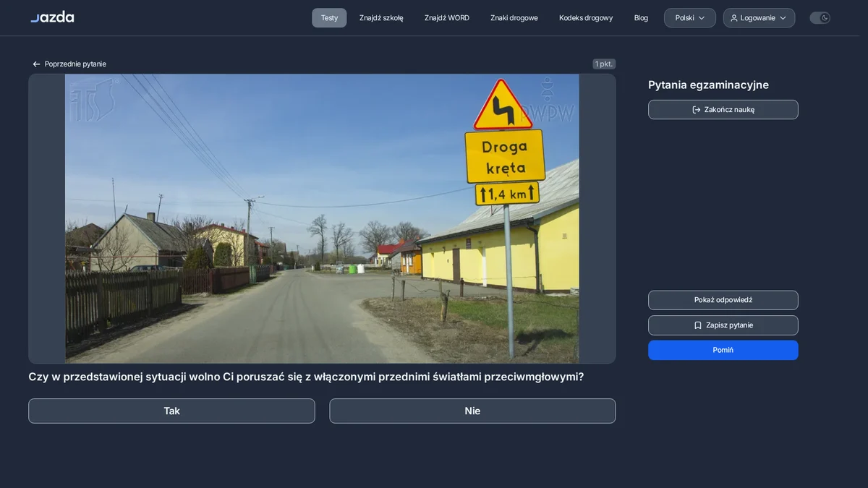The image size is (868, 488).
Task: Click the winding road question photo
Action: tap(322, 218)
